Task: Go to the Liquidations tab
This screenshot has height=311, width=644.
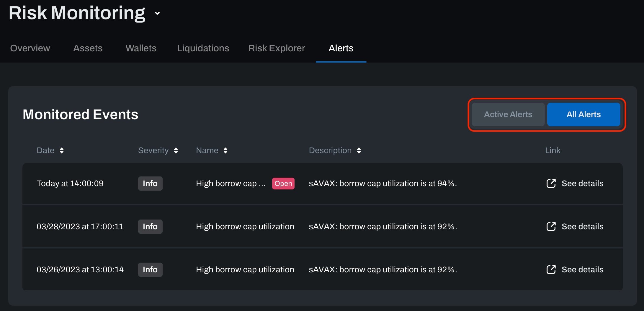Action: tap(203, 48)
